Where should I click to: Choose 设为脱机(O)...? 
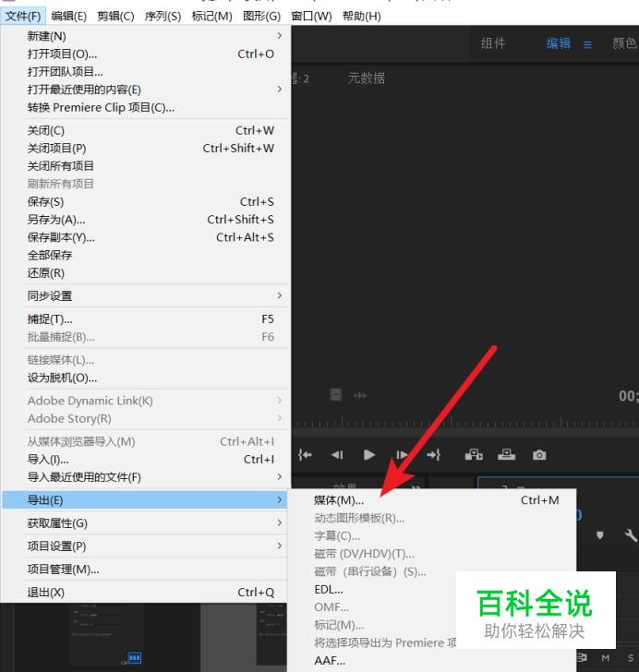145,378
